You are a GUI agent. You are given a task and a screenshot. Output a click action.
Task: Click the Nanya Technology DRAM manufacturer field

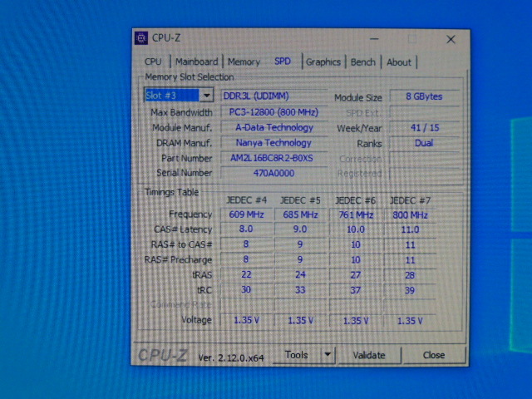(x=273, y=143)
